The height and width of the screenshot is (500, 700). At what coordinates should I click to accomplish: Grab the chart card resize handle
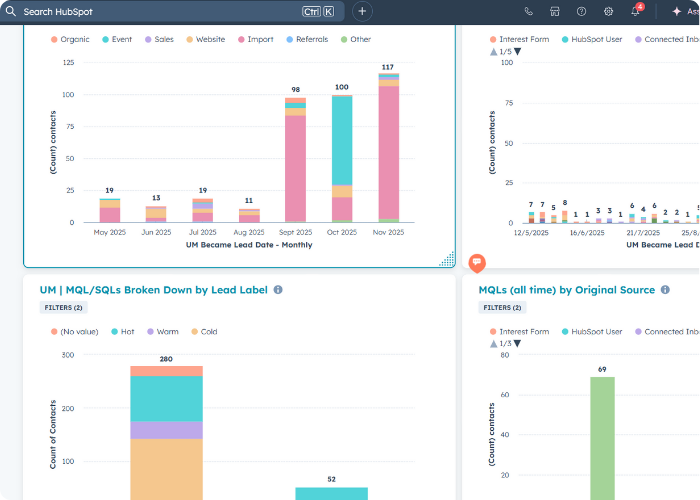tap(447, 259)
